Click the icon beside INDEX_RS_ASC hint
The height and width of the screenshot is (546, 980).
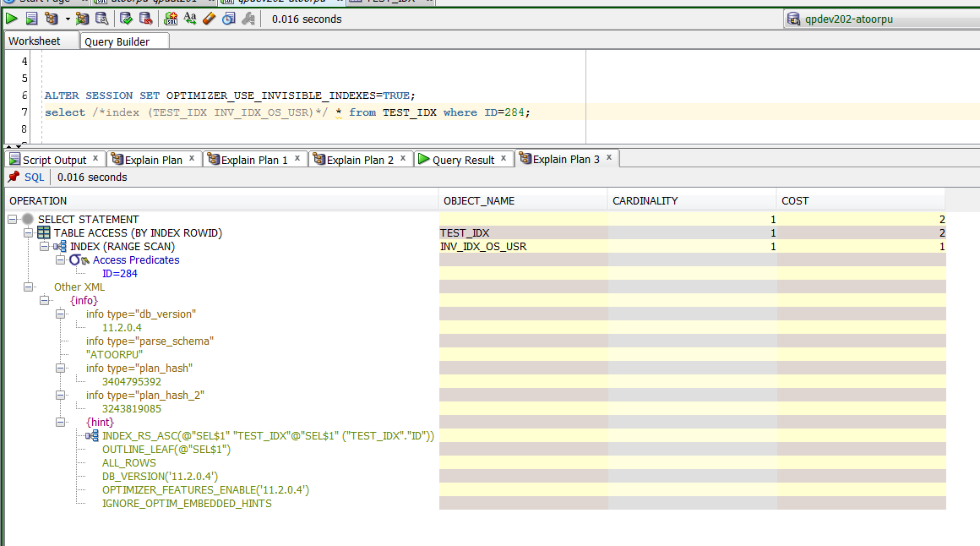92,435
